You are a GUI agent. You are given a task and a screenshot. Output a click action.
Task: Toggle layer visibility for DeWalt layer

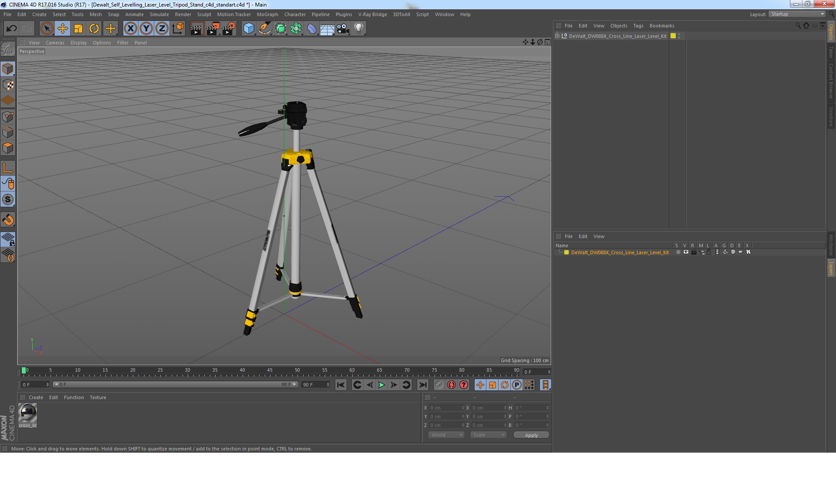pos(686,252)
